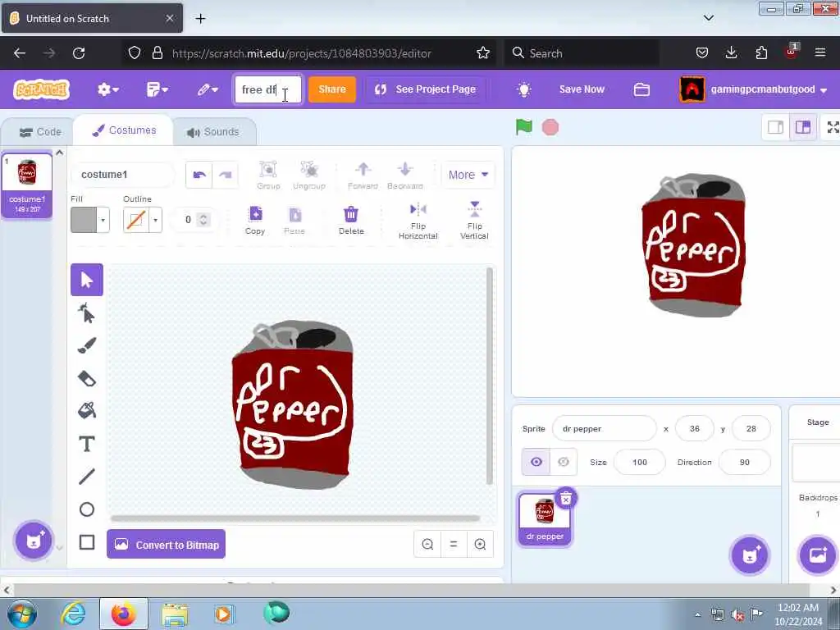Viewport: 840px width, 630px height.
Task: Click Convert to Bitmap button
Action: tap(166, 545)
